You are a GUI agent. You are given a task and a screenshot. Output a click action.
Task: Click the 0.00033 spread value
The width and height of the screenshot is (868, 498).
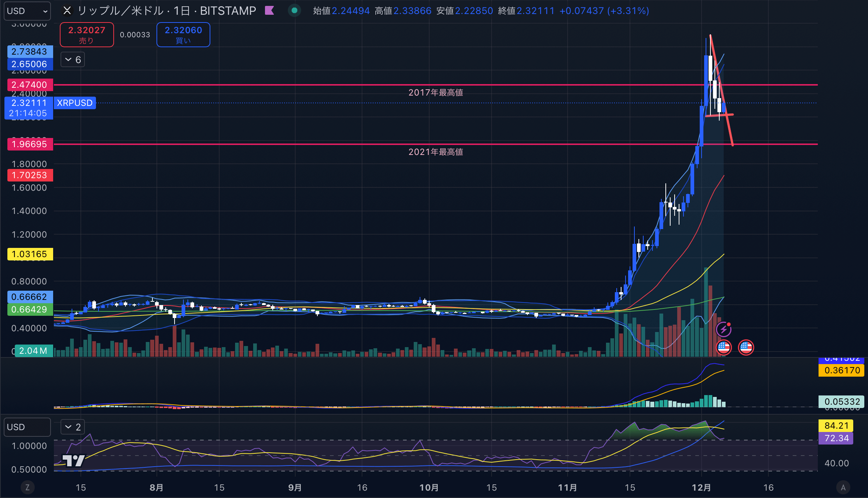coord(135,35)
